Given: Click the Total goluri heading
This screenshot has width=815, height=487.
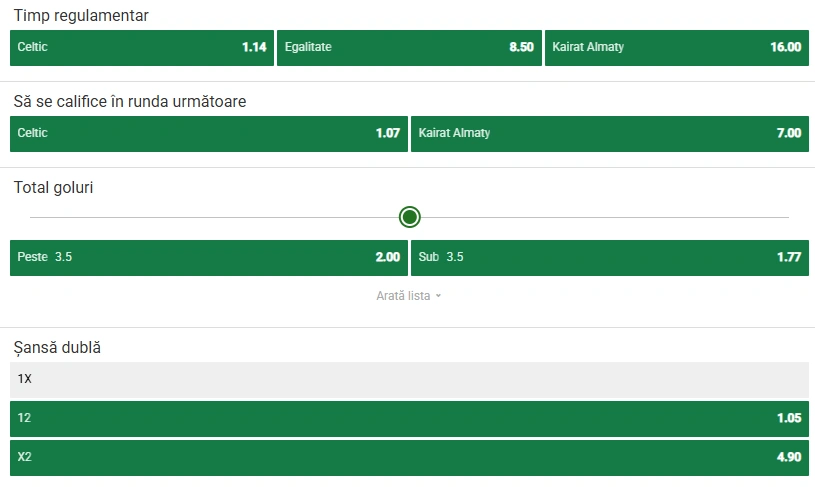Looking at the screenshot, I should click(x=54, y=187).
